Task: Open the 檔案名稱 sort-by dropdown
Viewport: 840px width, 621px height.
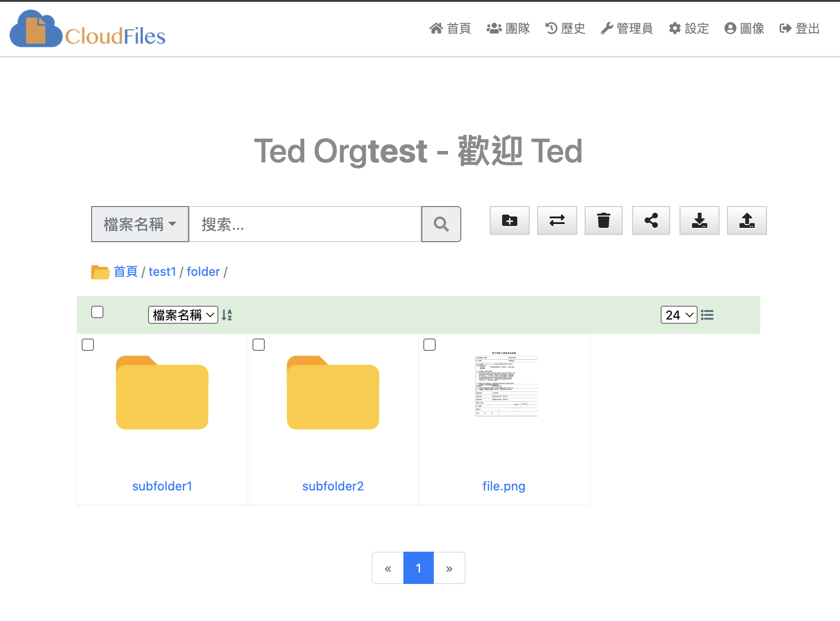Action: coord(183,315)
